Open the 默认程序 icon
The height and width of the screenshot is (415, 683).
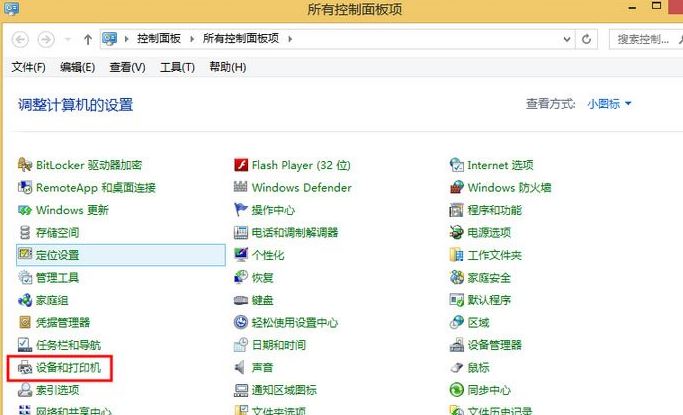(456, 300)
